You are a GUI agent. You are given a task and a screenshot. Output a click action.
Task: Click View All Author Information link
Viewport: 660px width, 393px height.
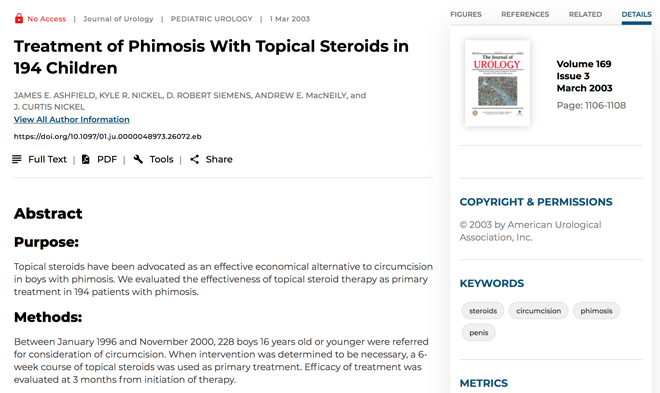point(72,119)
